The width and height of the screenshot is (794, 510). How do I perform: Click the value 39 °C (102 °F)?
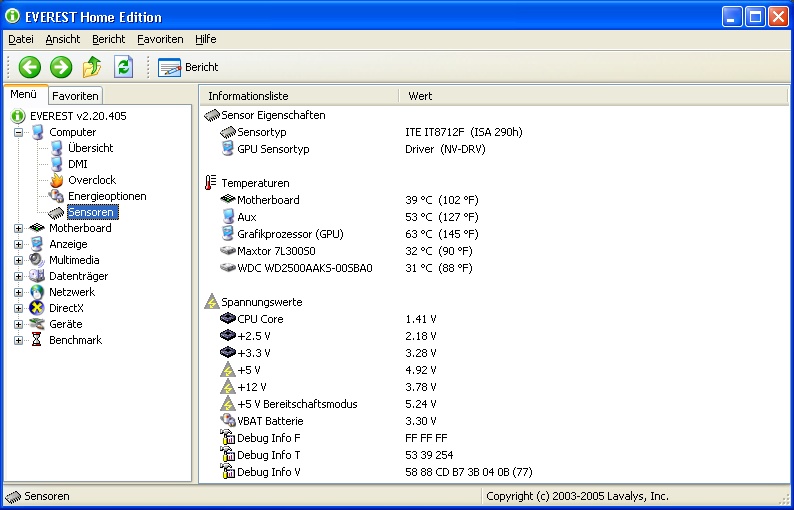point(442,200)
